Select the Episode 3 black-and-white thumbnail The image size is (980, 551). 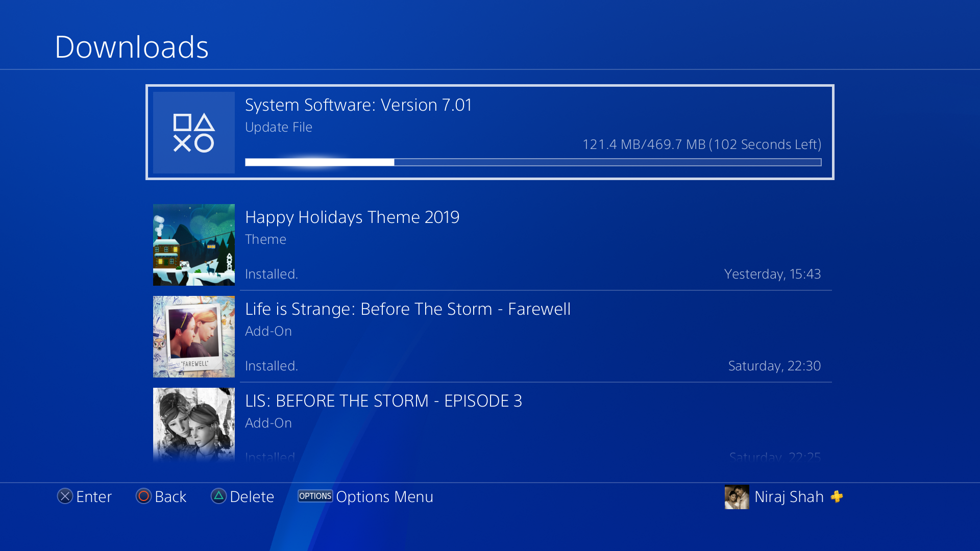pyautogui.click(x=194, y=424)
